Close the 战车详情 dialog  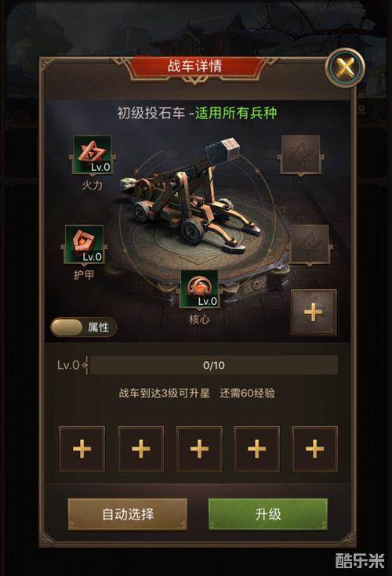[x=345, y=67]
